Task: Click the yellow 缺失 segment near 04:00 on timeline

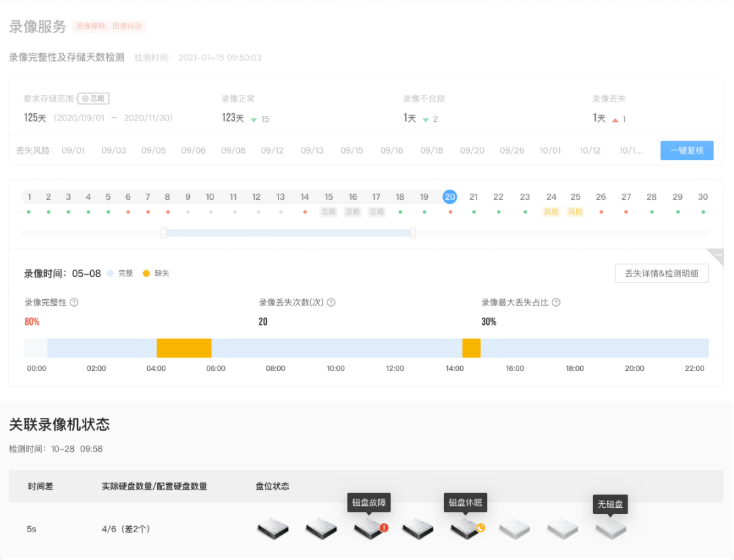Action: click(x=184, y=347)
